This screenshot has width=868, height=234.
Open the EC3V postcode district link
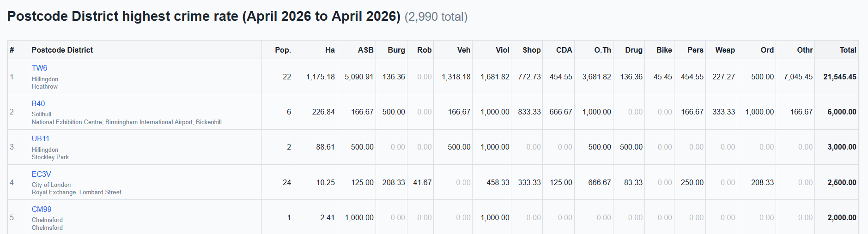pos(41,174)
